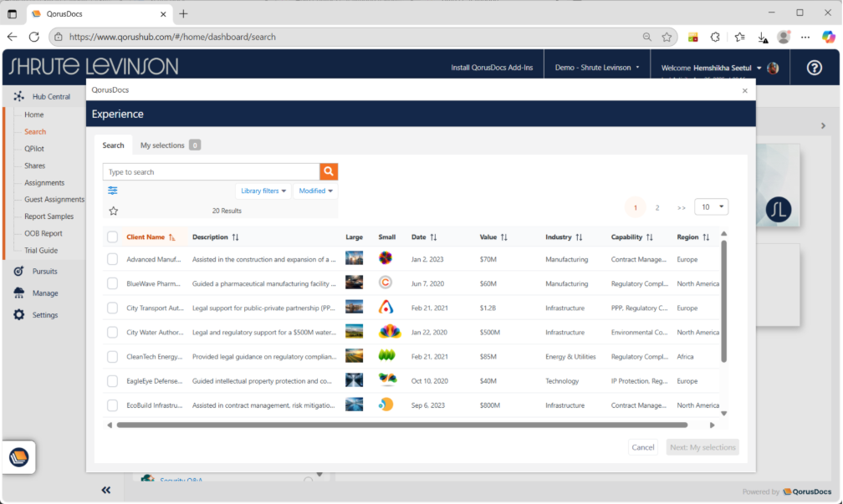Image resolution: width=843 pixels, height=504 pixels.
Task: Switch to the My selections tab
Action: [x=164, y=145]
